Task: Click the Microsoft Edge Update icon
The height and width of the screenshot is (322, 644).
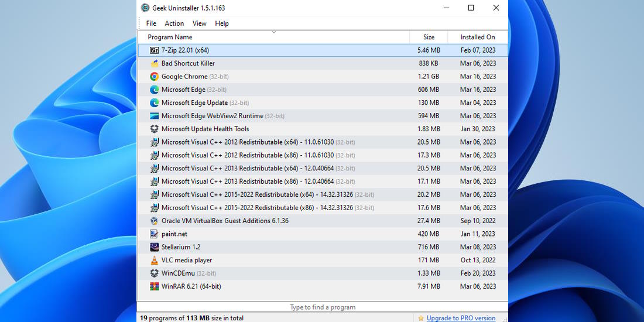Action: tap(155, 102)
